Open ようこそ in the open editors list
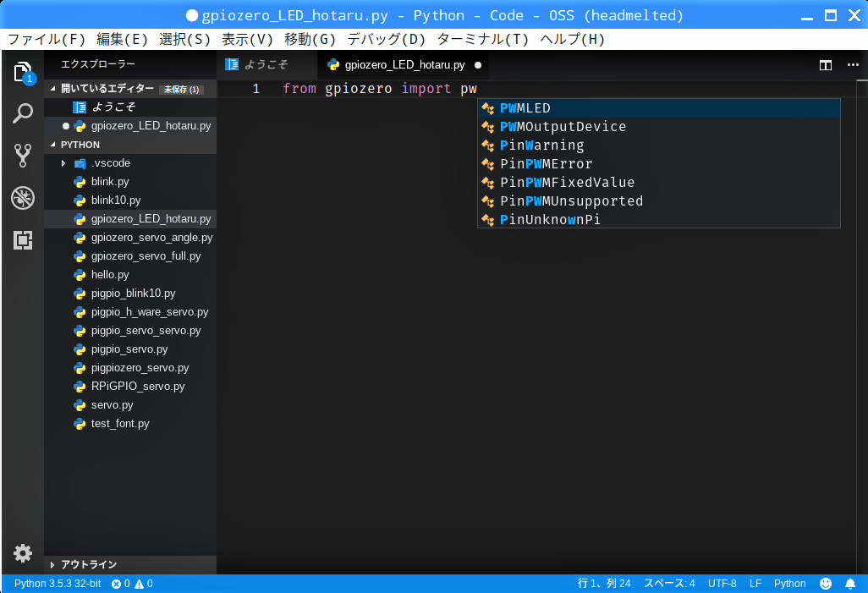The width and height of the screenshot is (868, 593). click(130, 107)
